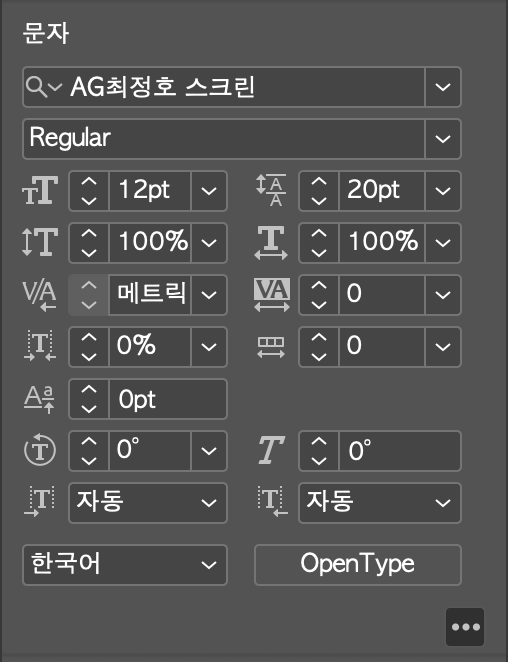Click the skew angle 0° field
Image resolution: width=508 pixels, height=662 pixels.
point(400,450)
